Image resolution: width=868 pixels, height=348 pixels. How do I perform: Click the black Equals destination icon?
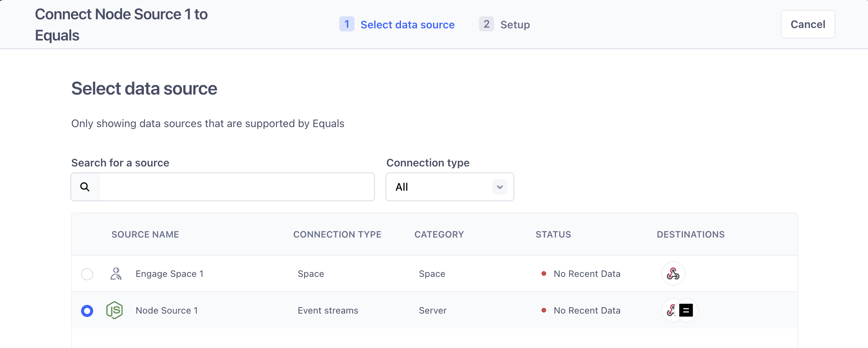tap(686, 310)
